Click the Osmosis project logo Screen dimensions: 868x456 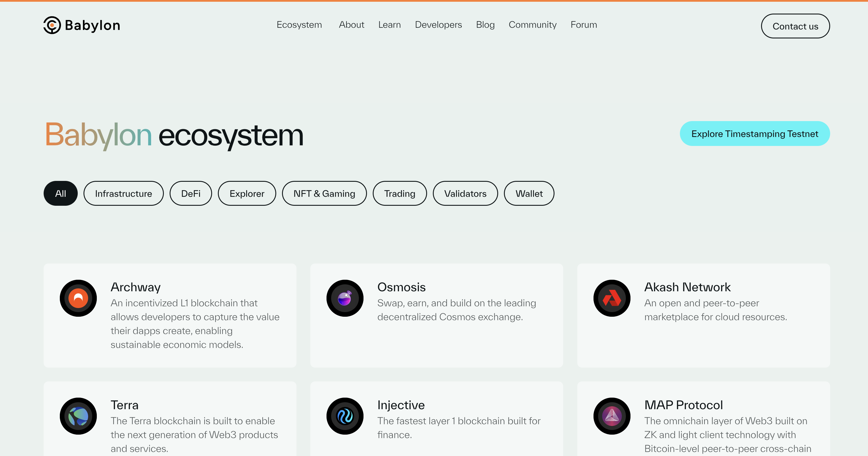click(x=345, y=298)
